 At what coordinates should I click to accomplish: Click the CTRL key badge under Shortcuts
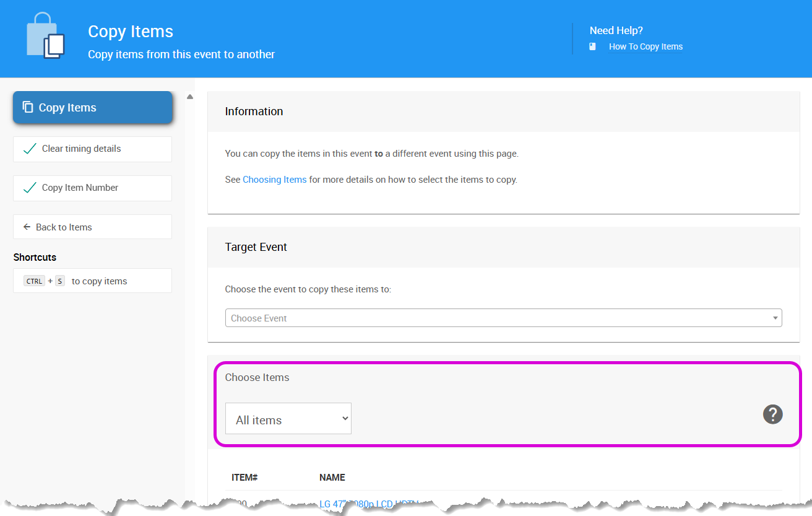34,281
